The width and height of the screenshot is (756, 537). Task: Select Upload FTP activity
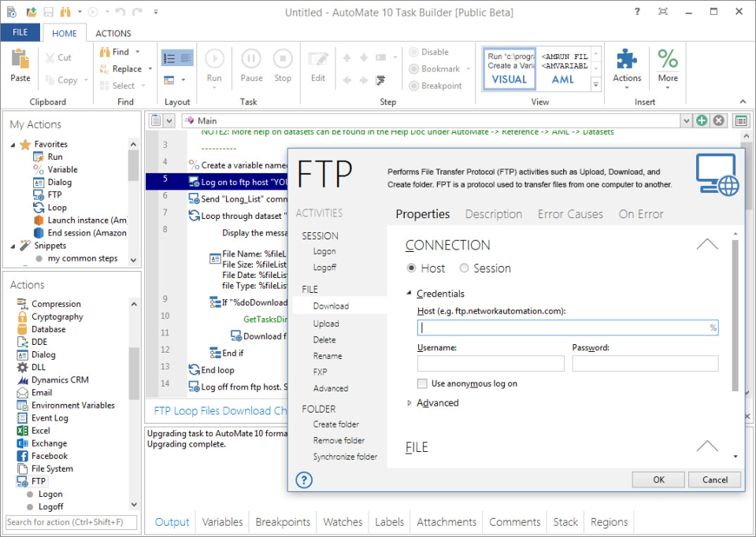pyautogui.click(x=326, y=324)
